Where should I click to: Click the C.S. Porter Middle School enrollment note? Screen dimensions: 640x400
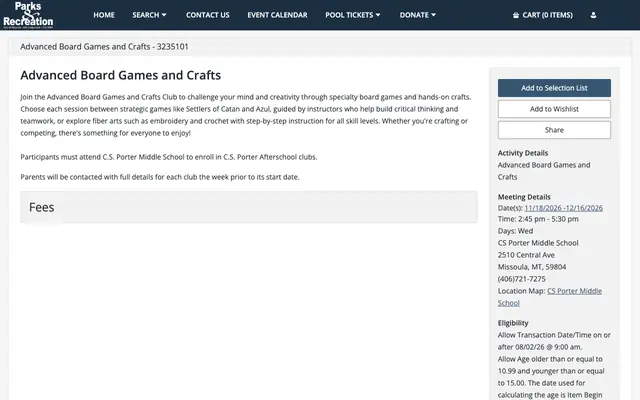(x=169, y=157)
